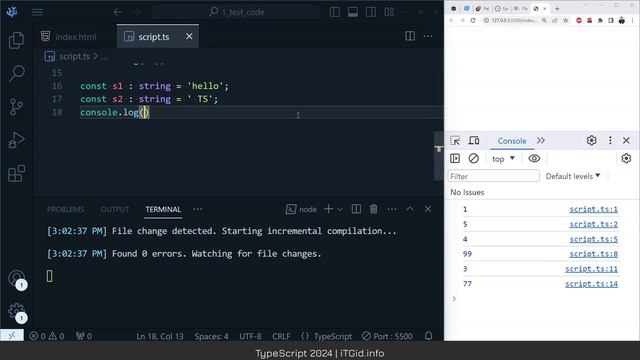
Task: Open remote window indicator in status bar
Action: [12, 336]
